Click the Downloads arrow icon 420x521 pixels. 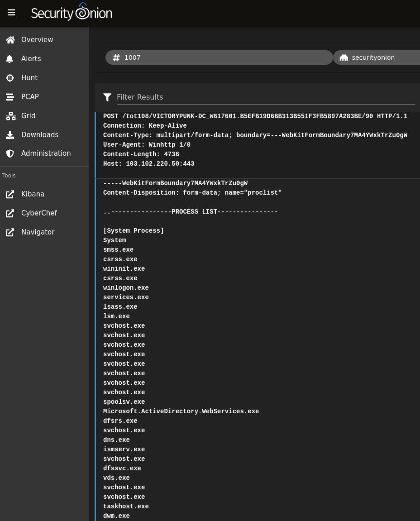tap(10, 134)
